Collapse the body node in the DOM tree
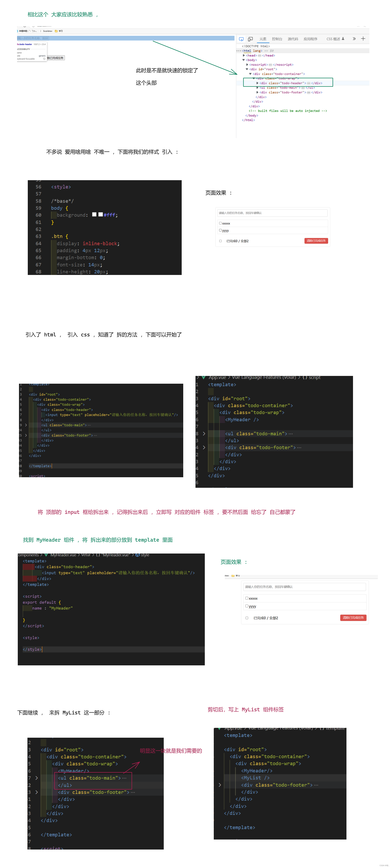 243,60
